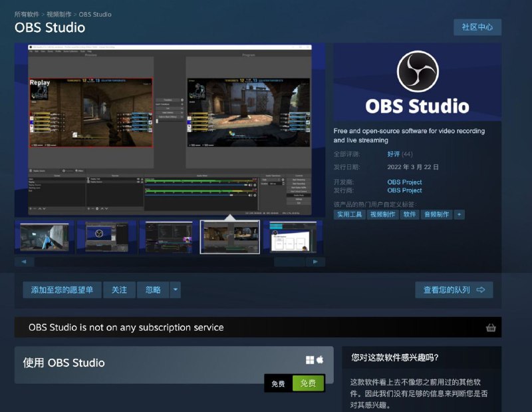
Task: Open 查看您的队列 to view your queue
Action: pyautogui.click(x=454, y=290)
